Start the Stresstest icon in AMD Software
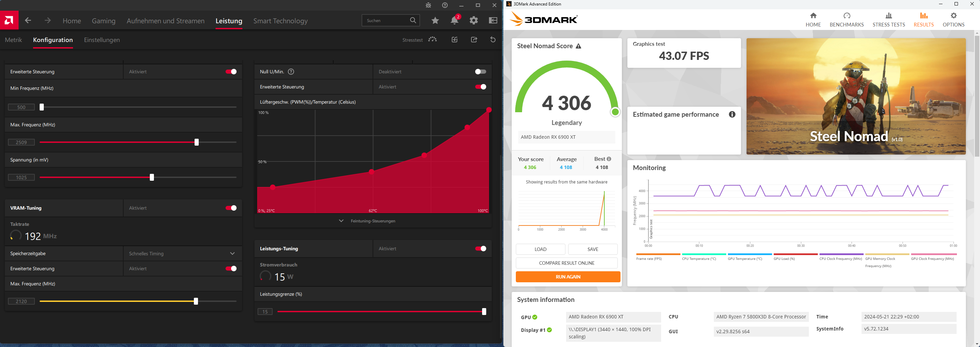This screenshot has height=347, width=980. tap(432, 40)
